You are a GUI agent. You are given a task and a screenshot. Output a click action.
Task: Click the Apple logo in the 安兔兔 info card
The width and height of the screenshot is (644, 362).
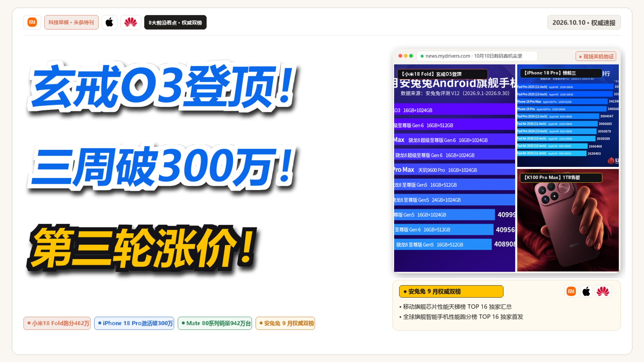tap(586, 291)
